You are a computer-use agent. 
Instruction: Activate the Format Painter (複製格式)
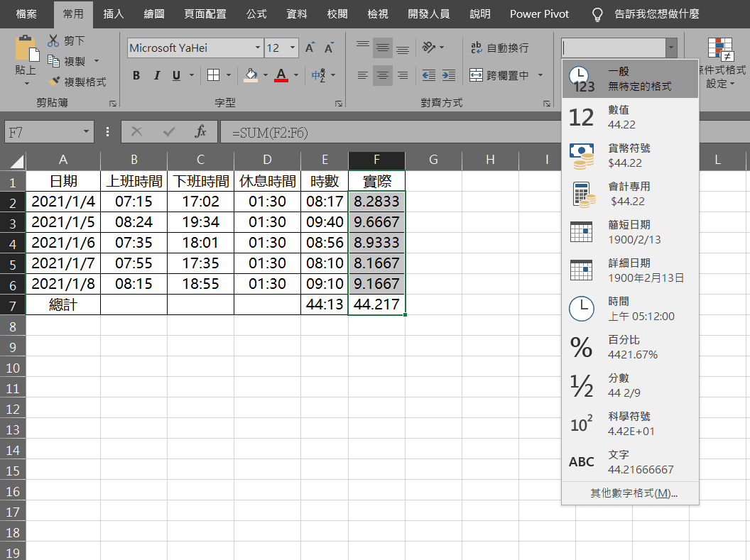55,80
